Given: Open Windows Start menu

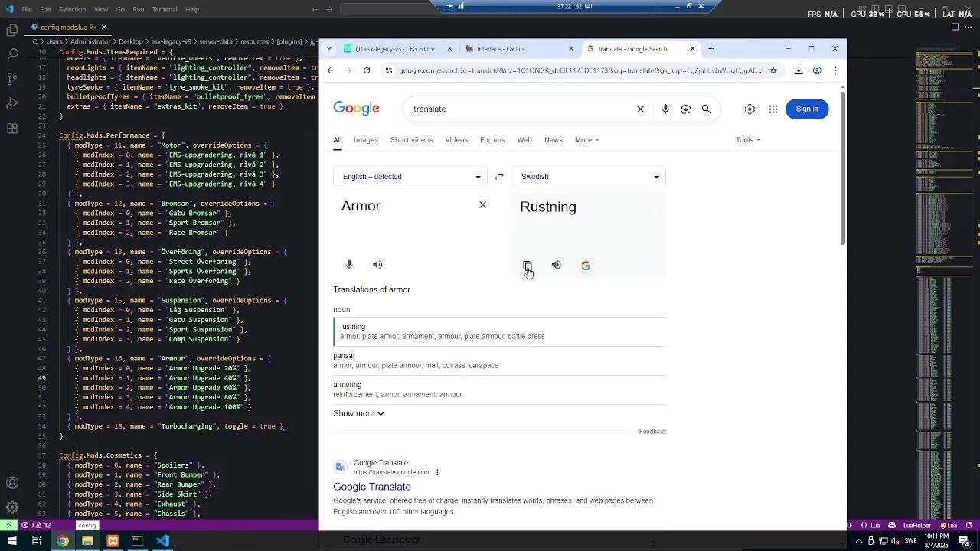Looking at the screenshot, I should point(12,541).
